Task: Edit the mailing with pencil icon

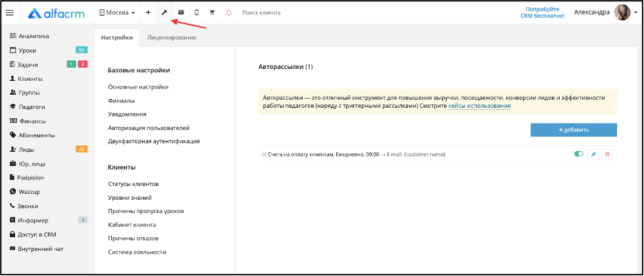Action: click(593, 154)
